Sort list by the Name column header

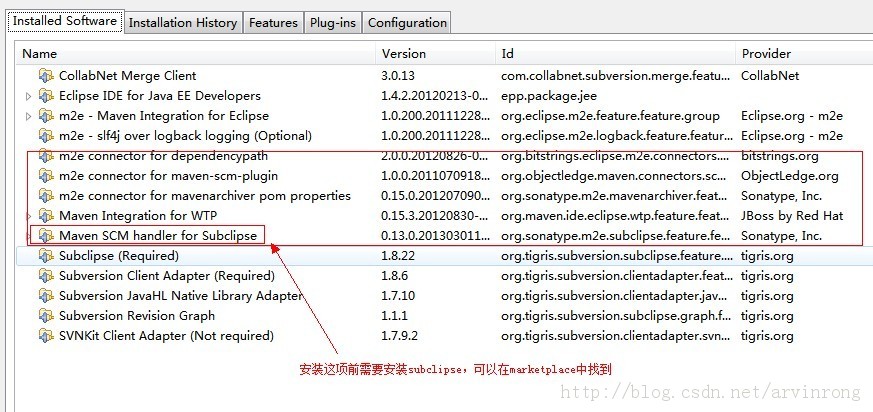coord(196,54)
